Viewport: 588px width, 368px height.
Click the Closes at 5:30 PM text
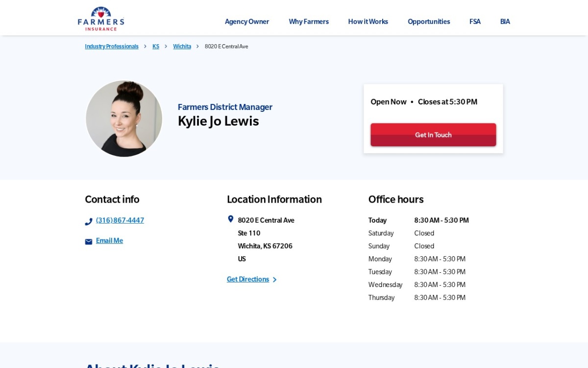[x=447, y=102]
